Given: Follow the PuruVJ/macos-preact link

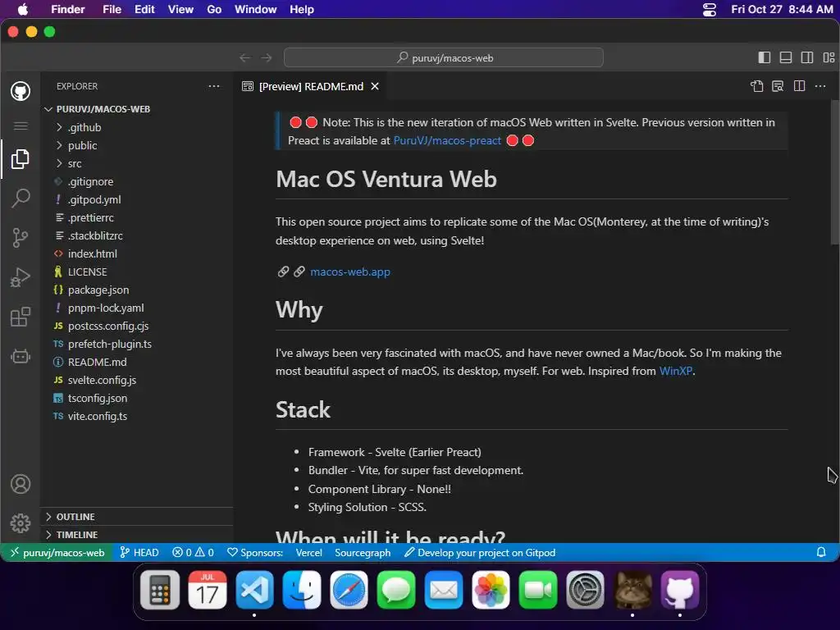Looking at the screenshot, I should (447, 140).
